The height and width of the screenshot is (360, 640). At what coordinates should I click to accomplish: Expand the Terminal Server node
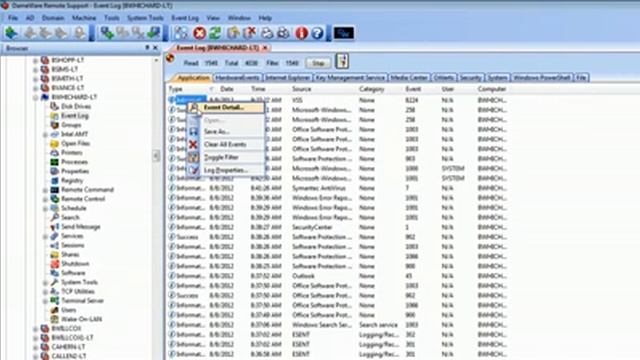click(x=45, y=301)
